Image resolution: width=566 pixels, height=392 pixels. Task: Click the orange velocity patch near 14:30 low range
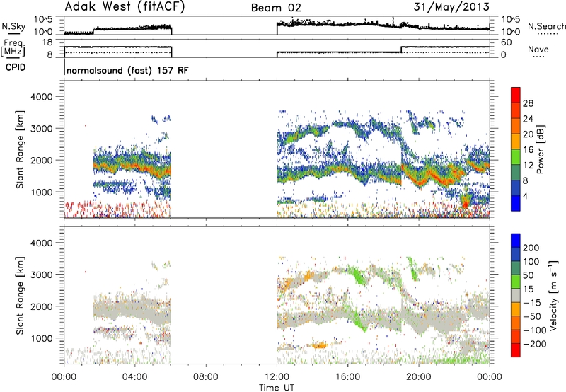(x=319, y=346)
